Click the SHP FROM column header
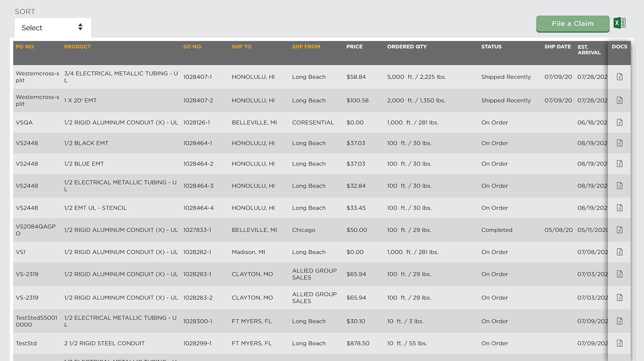Viewport: 644px width, 361px height. 306,47
